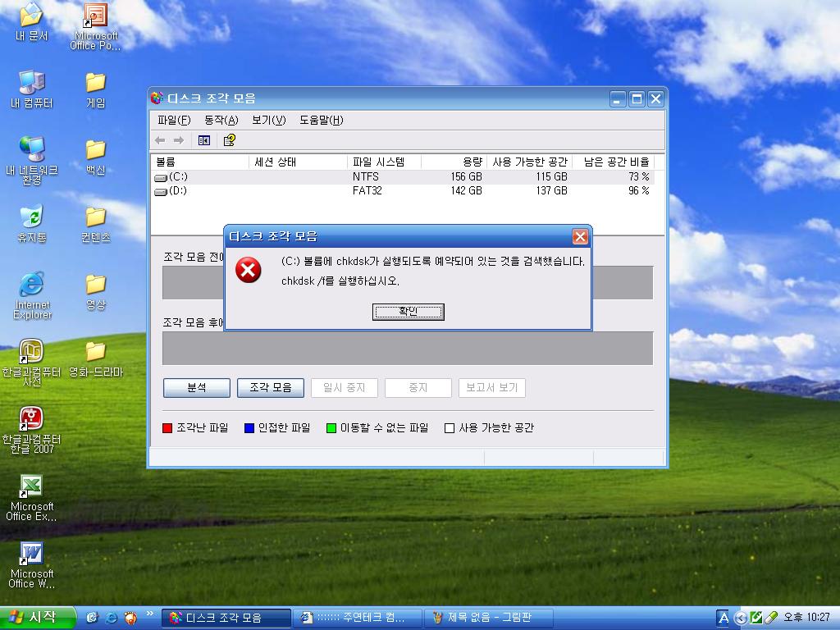Click the forward arrow toolbar icon
Image resolution: width=840 pixels, height=630 pixels.
pyautogui.click(x=179, y=140)
